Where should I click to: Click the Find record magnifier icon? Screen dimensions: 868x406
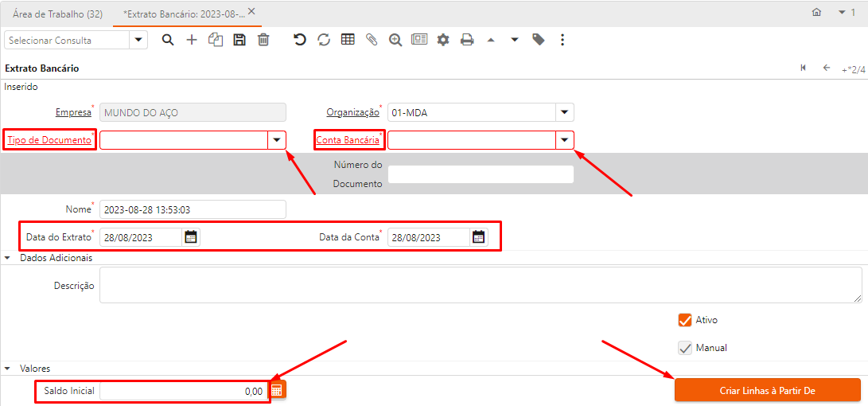click(x=168, y=40)
